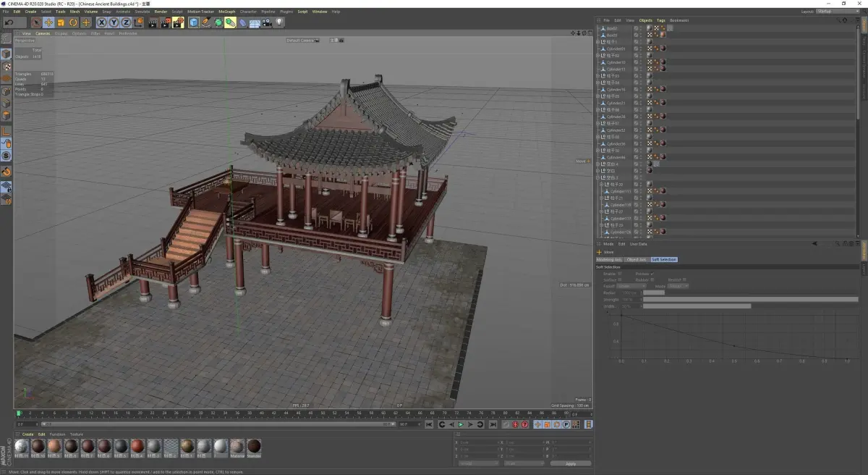Open the Falloff dropdown in Soft Selection

(x=631, y=286)
